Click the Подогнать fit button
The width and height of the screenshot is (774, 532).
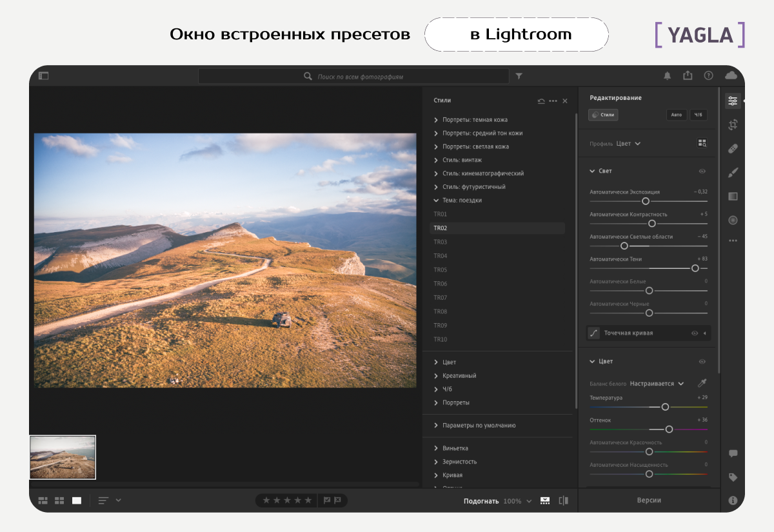click(481, 501)
